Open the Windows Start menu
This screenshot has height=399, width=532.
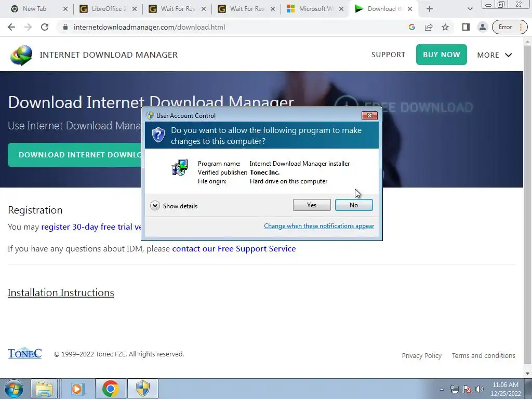tap(14, 389)
